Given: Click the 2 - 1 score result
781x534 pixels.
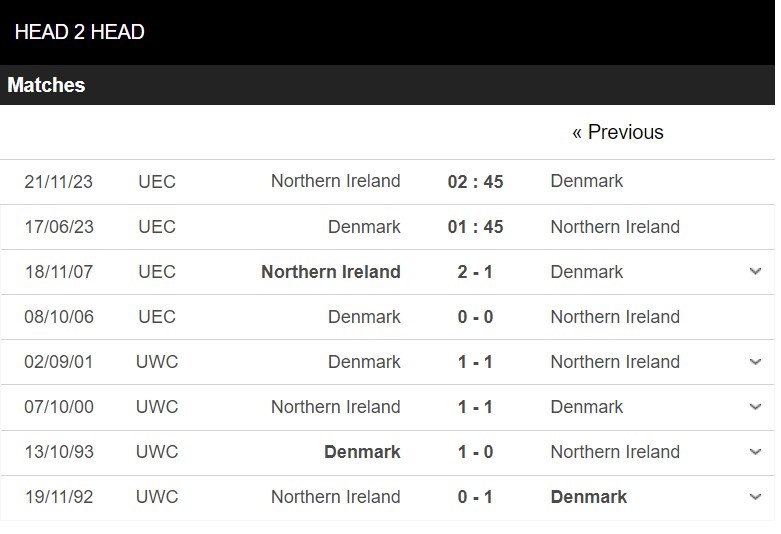Looking at the screenshot, I should click(x=475, y=272).
